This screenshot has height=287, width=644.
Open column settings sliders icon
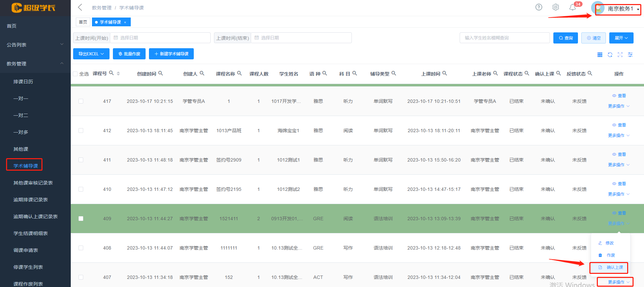point(630,55)
